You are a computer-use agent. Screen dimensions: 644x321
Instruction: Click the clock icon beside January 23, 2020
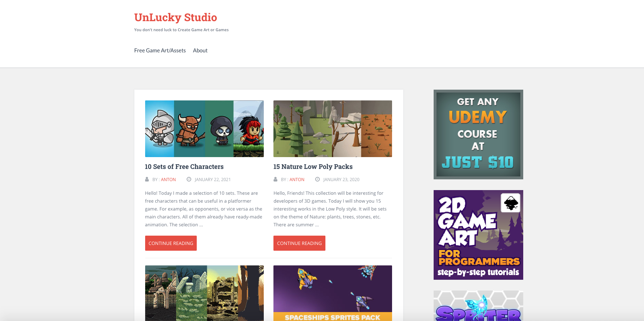pos(317,179)
